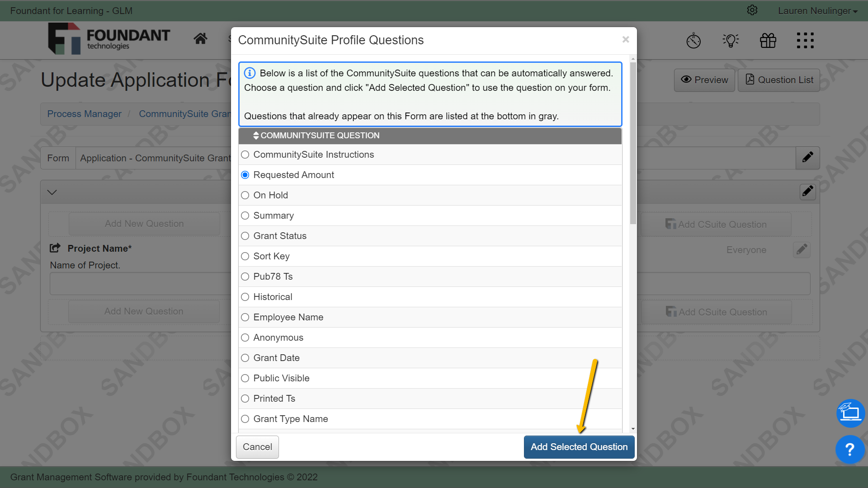Click the gift icon in the toolbar

point(768,40)
